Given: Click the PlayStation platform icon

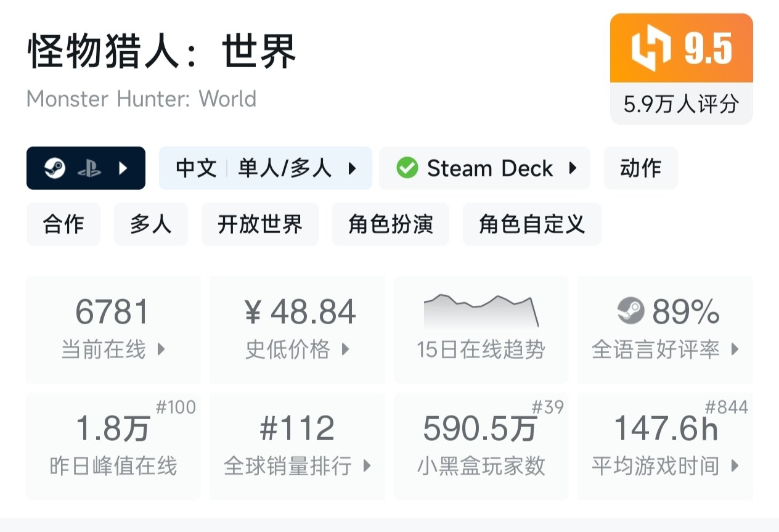Looking at the screenshot, I should (89, 168).
